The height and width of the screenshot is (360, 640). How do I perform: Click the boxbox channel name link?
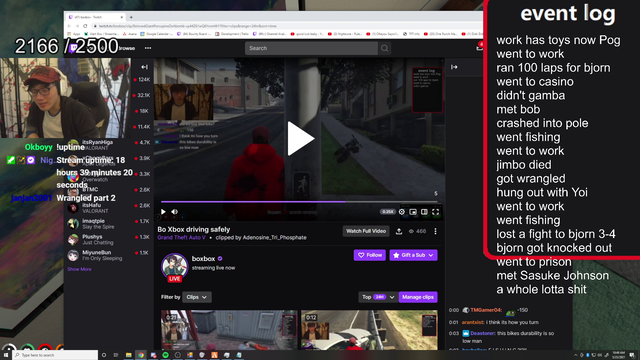click(x=203, y=259)
